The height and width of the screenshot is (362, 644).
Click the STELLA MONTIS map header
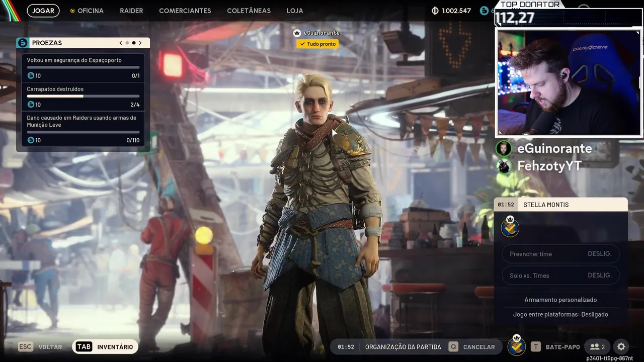click(x=560, y=205)
